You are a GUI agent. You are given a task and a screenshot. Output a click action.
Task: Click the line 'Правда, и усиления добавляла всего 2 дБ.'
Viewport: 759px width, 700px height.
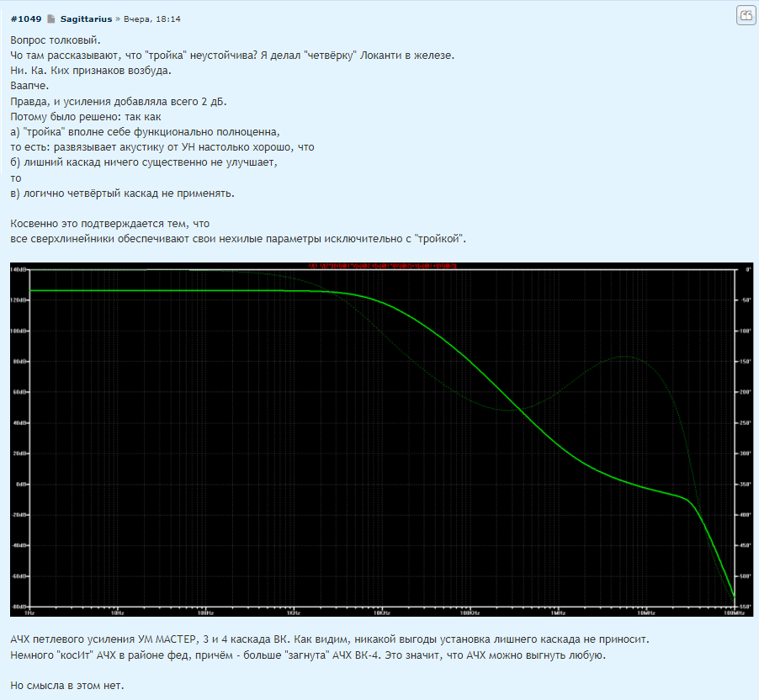[118, 102]
